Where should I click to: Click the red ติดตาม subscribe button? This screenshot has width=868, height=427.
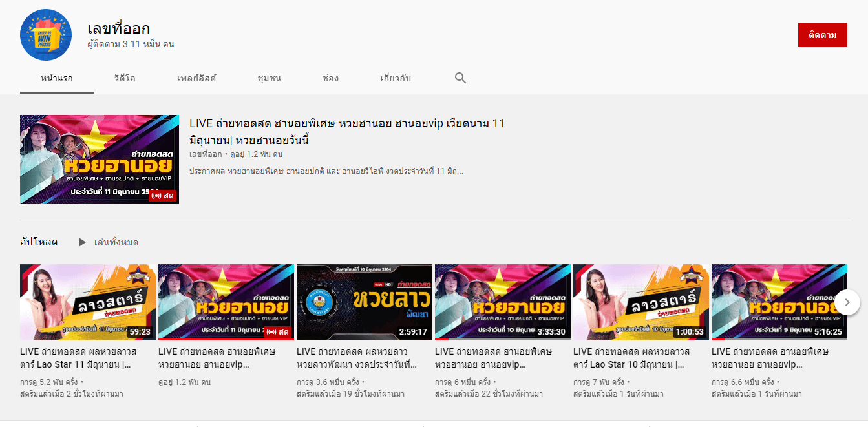[822, 35]
